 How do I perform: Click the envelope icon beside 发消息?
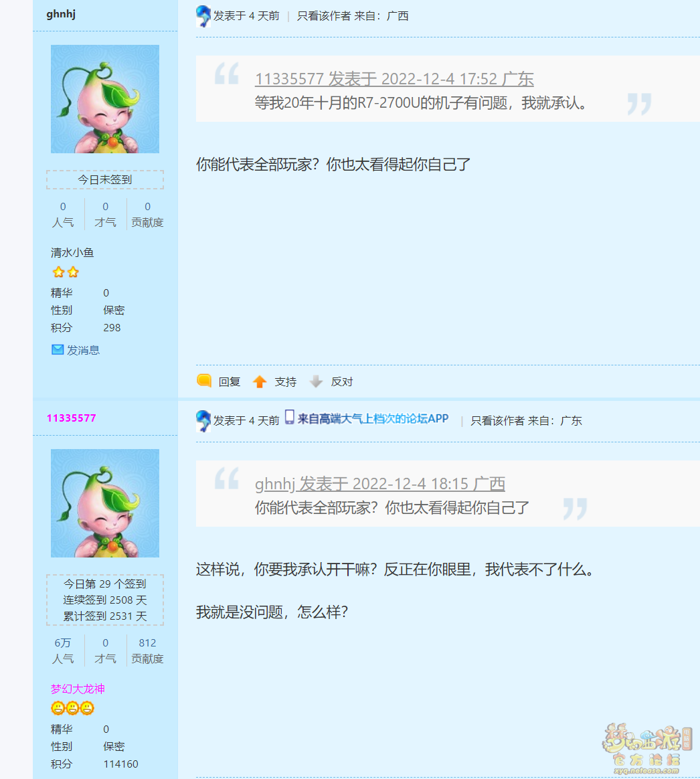point(58,350)
